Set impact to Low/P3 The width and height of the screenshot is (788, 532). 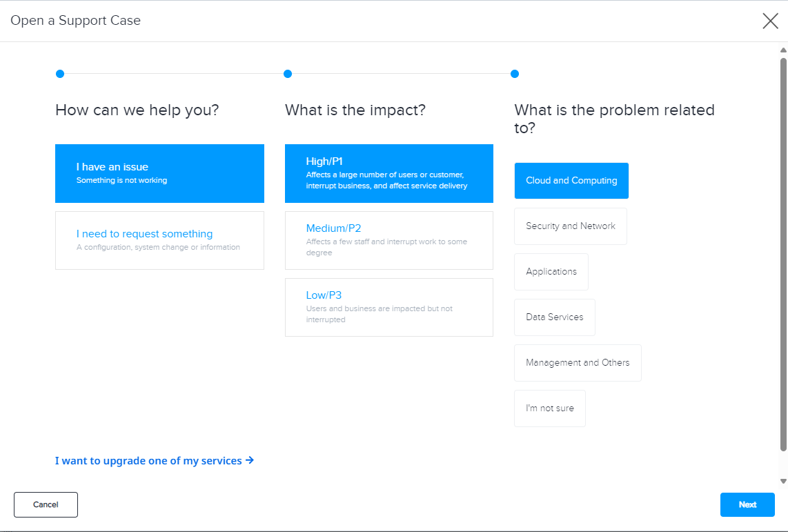[x=389, y=307]
